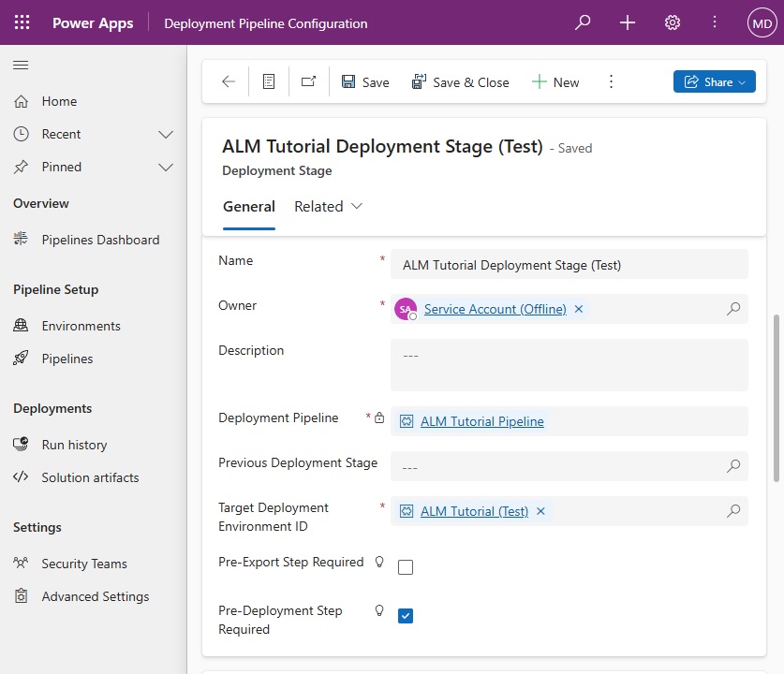Click Previous Deployment Stage input field
The height and width of the screenshot is (674, 784).
tap(569, 466)
